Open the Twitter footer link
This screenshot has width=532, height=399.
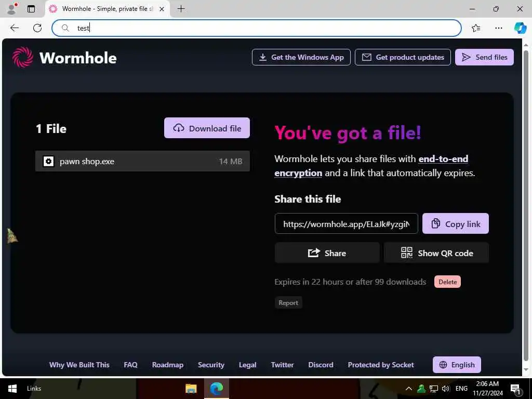[282, 365]
